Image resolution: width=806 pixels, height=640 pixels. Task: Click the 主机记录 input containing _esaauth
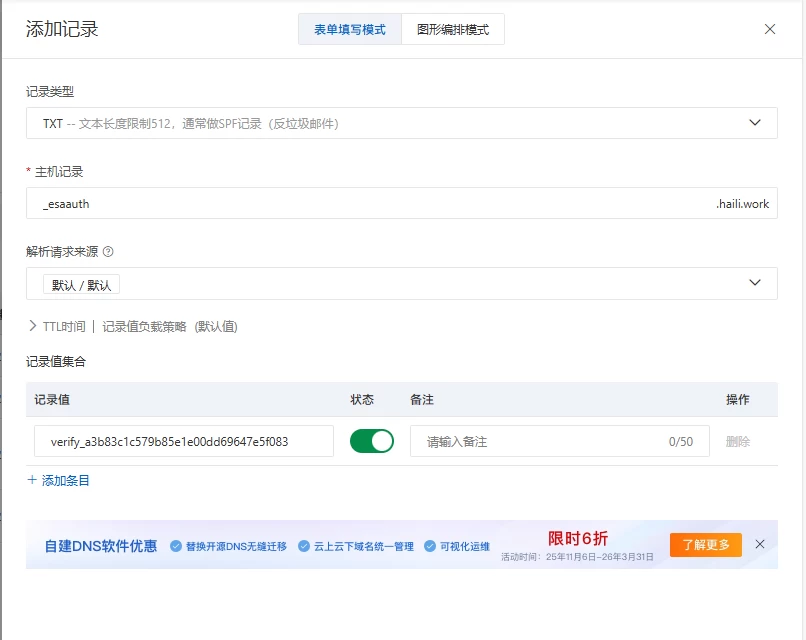click(370, 203)
